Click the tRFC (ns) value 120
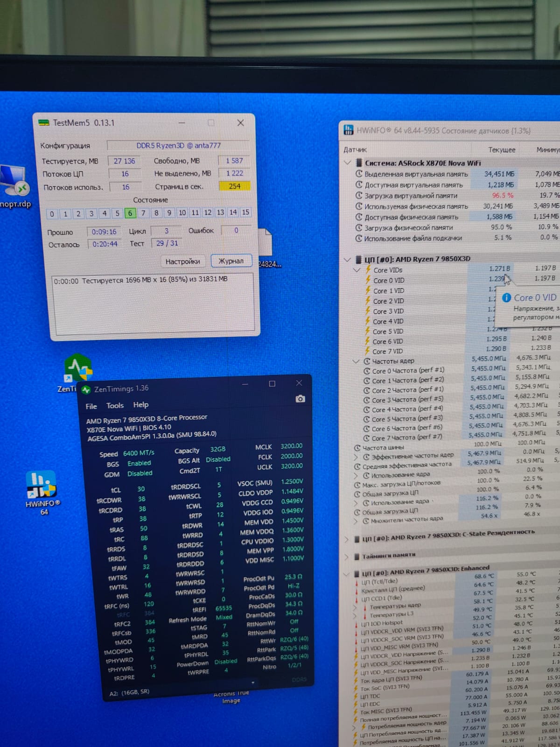 point(149,604)
